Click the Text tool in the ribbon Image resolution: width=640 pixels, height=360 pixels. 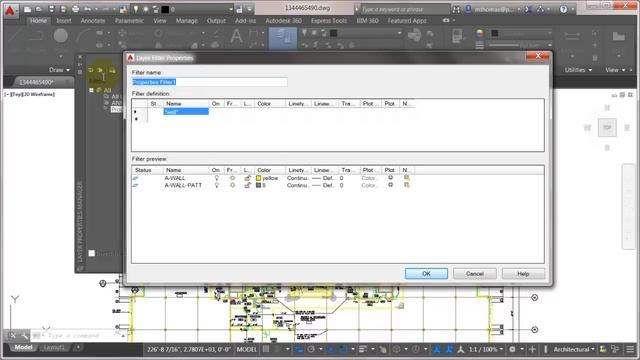(x=236, y=37)
